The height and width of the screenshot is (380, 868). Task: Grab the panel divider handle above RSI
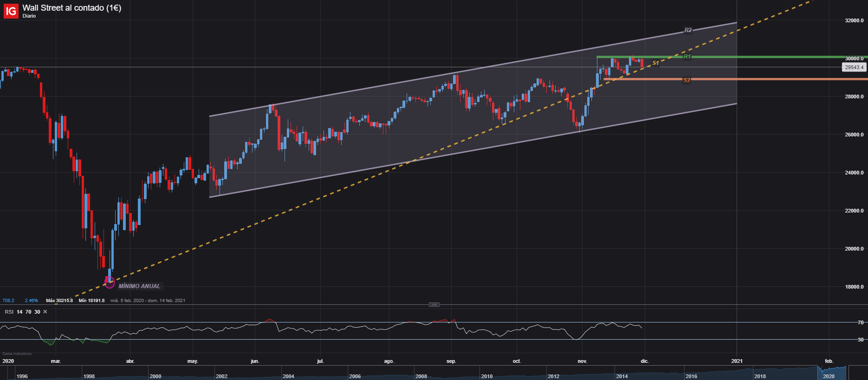(x=434, y=304)
